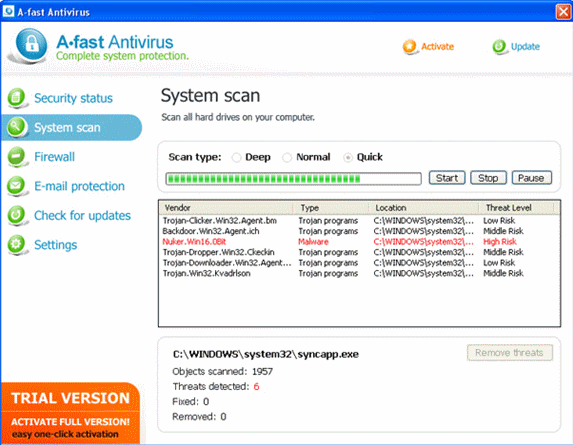Select the Trojan-Clicker.Win32.Agent.bm row
The width and height of the screenshot is (573, 445).
359,221
